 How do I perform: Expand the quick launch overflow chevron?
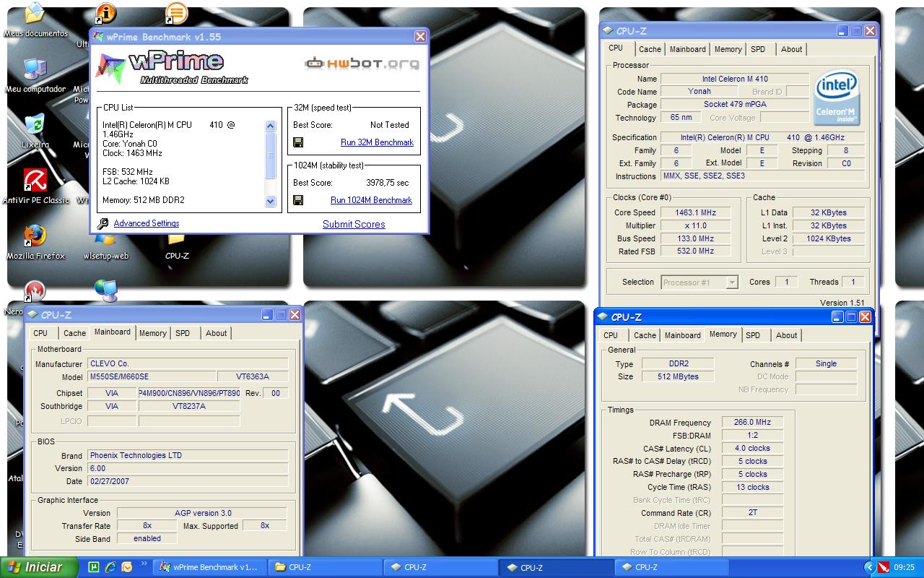pyautogui.click(x=144, y=564)
